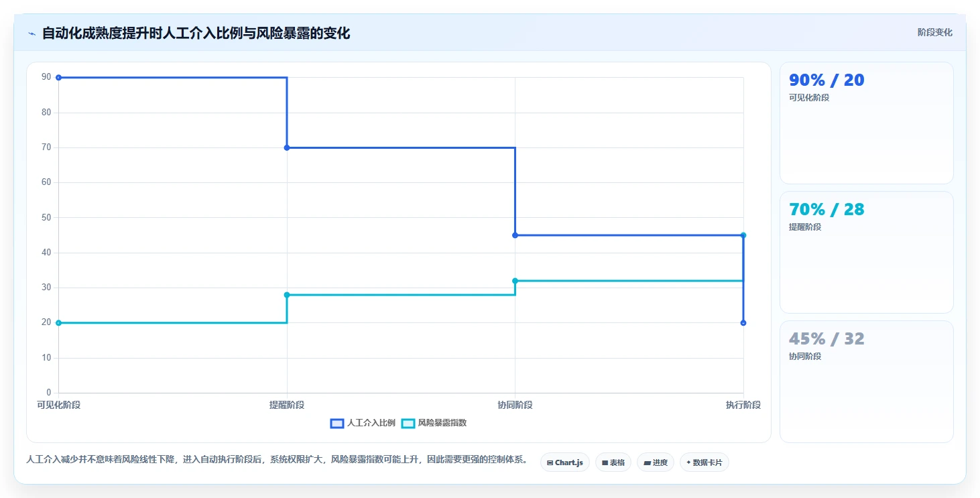Click the y-axis label 90
Image resolution: width=980 pixels, height=498 pixels.
coord(46,77)
